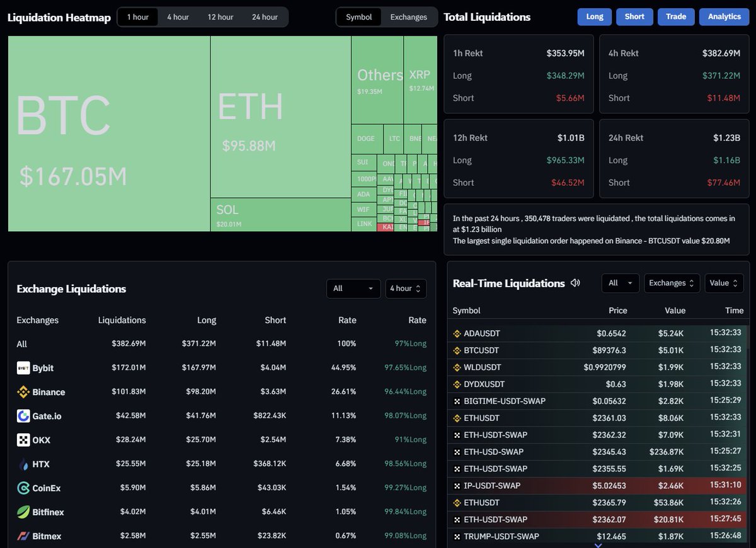Click the LINK heatmap tile

pyautogui.click(x=364, y=224)
